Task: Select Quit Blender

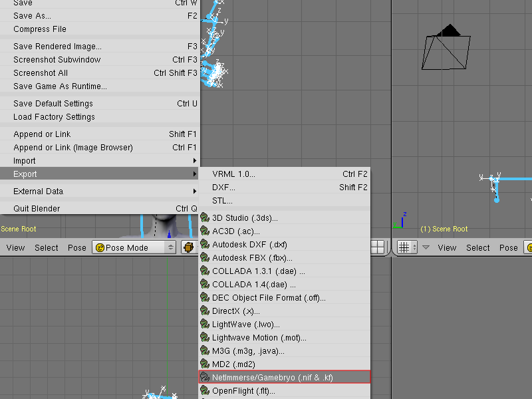Action: coord(100,208)
